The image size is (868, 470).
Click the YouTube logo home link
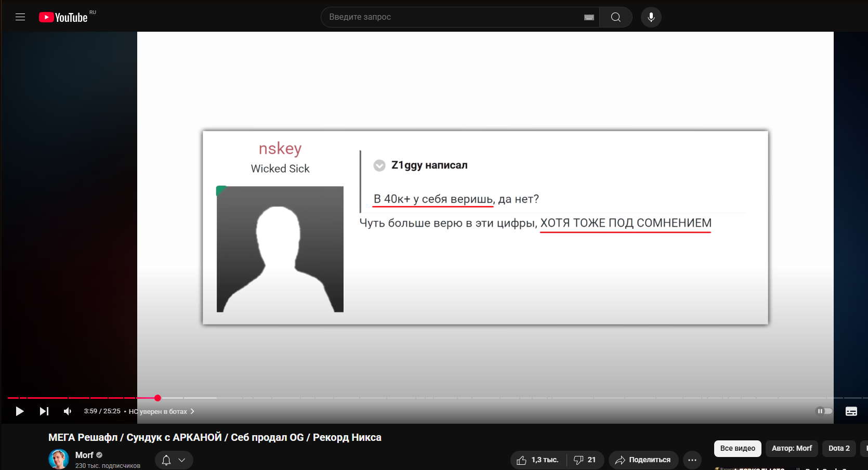pos(63,17)
